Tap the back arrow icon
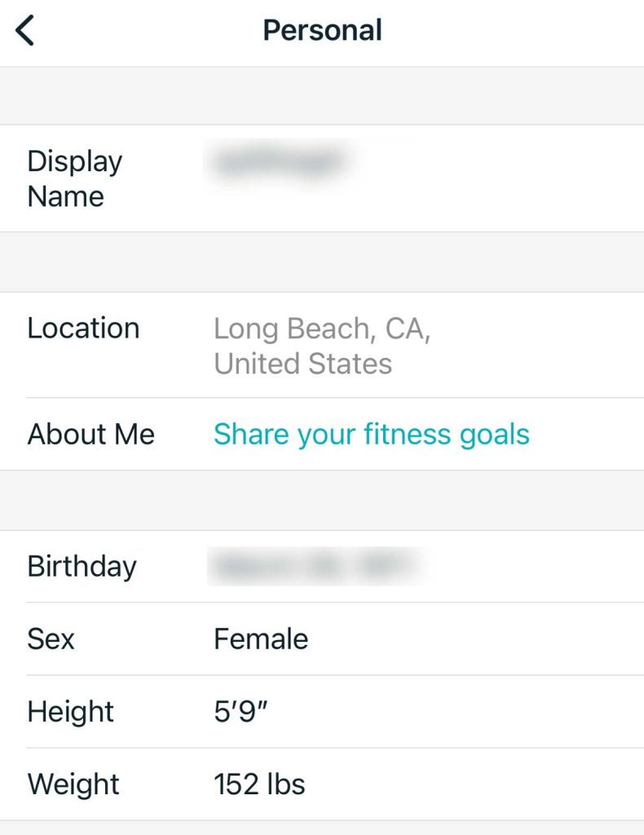The height and width of the screenshot is (835, 644). 25,31
